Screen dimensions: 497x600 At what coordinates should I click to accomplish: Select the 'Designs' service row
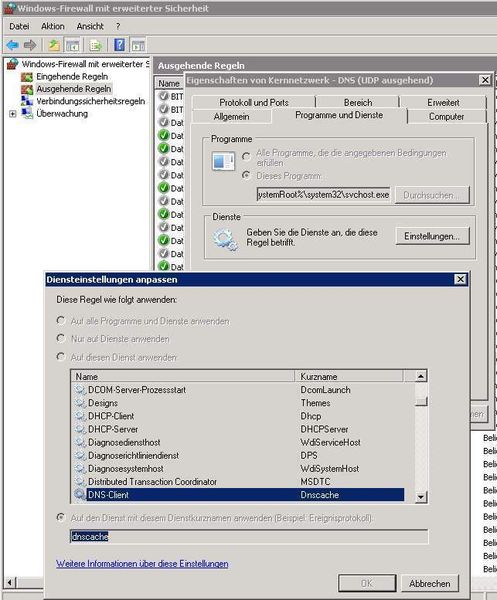pos(238,403)
